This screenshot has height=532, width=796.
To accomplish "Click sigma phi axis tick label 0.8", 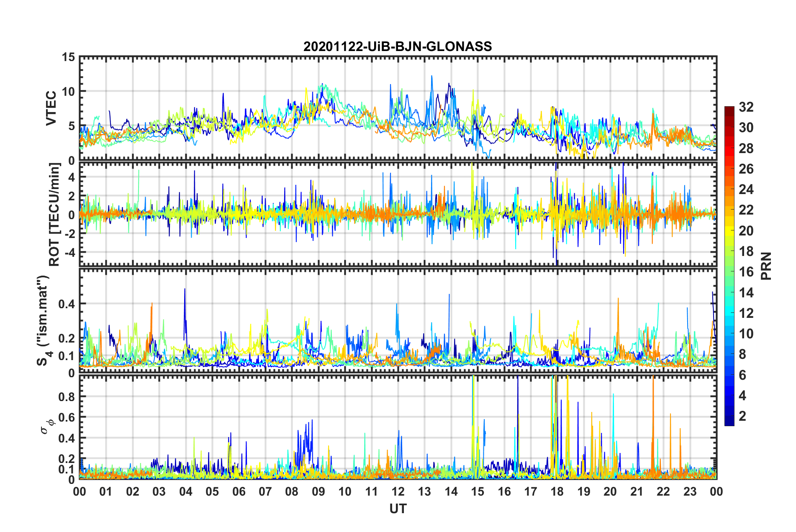I will click(x=67, y=396).
